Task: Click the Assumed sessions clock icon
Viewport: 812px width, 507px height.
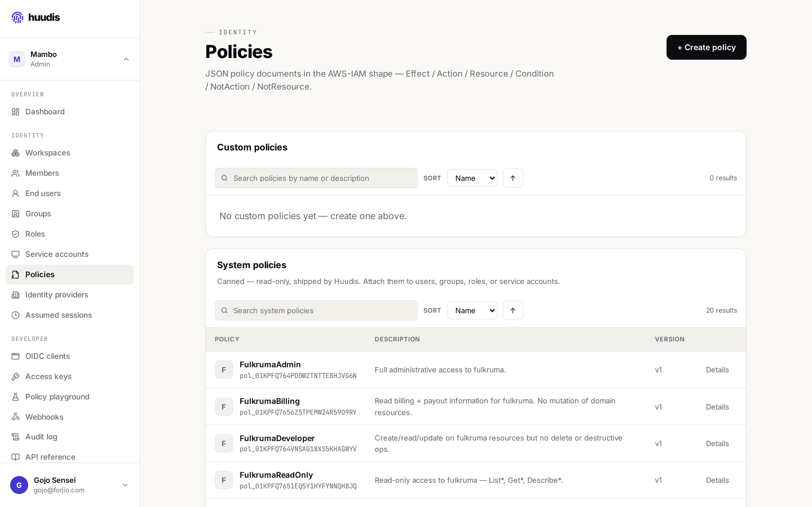Action: tap(16, 315)
